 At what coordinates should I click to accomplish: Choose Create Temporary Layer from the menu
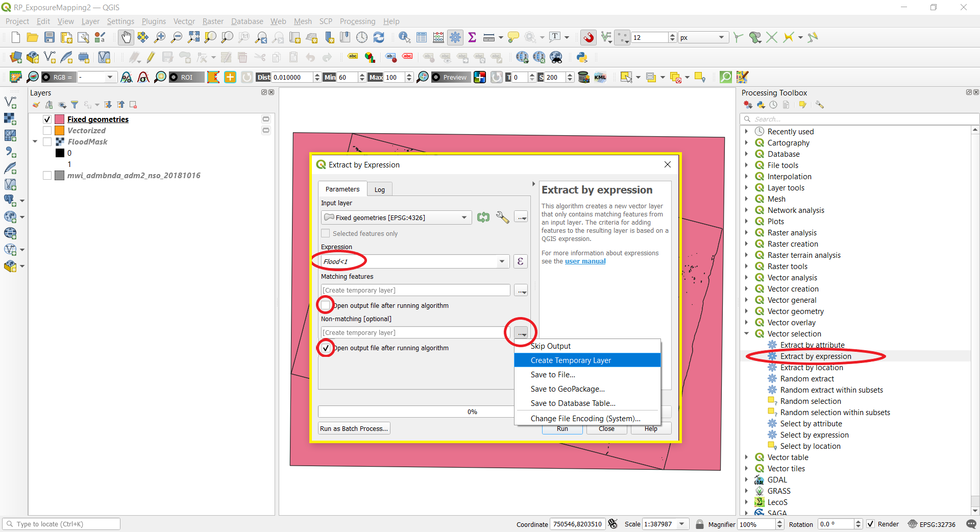[571, 360]
